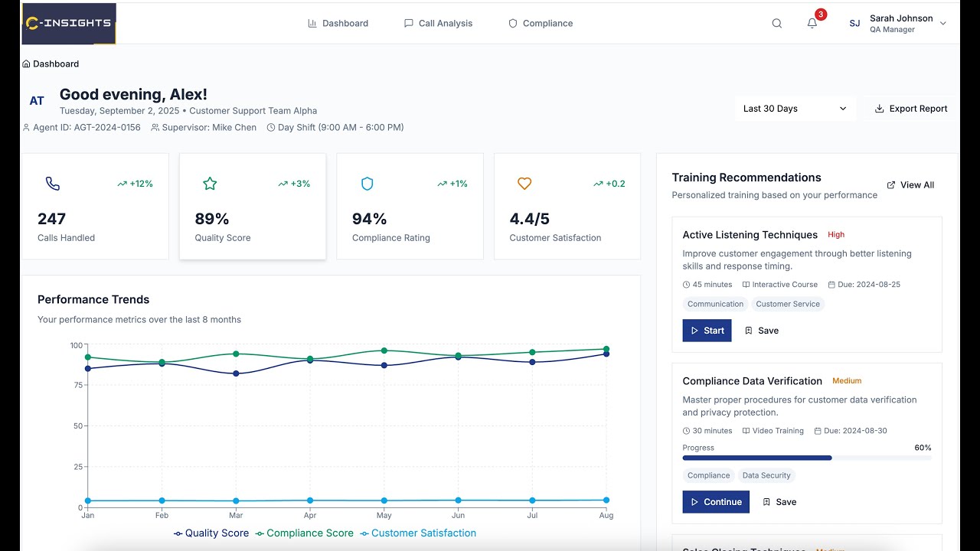Open the Calls Handled card showing 247
The height and width of the screenshot is (551, 980).
tap(95, 207)
